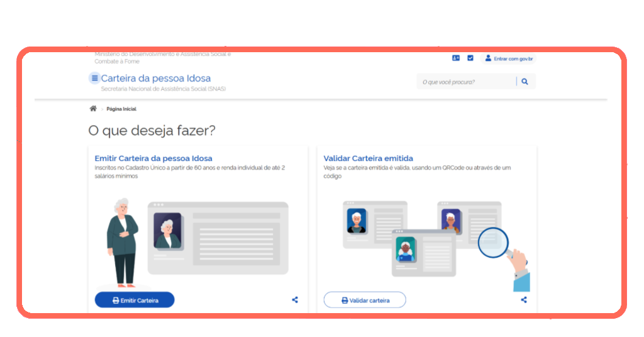Viewport: 644px width, 337px height.
Task: Open the hamburger menu beside Carteira da pessoa Idosa
Action: [94, 78]
